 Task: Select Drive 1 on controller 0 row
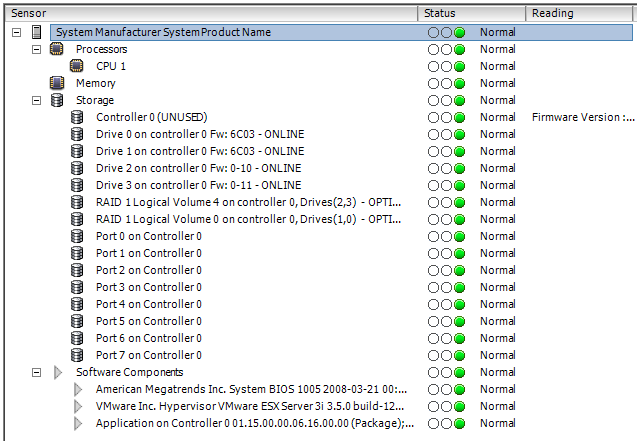point(200,151)
